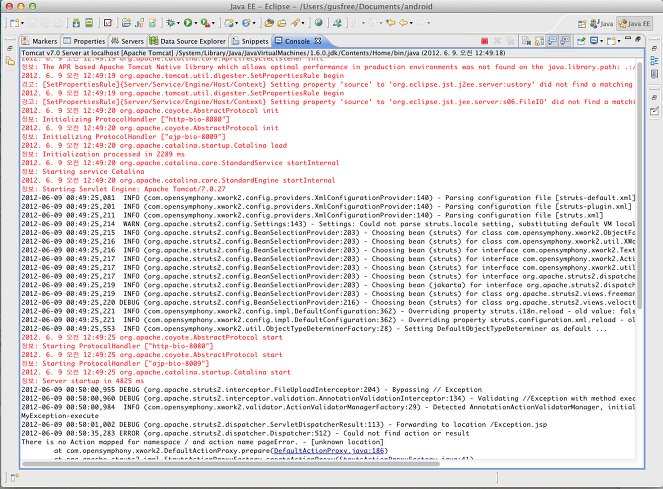Viewport: 663px width, 489px height.
Task: Click the restore icon in the left sidebar
Action: click(x=9, y=48)
